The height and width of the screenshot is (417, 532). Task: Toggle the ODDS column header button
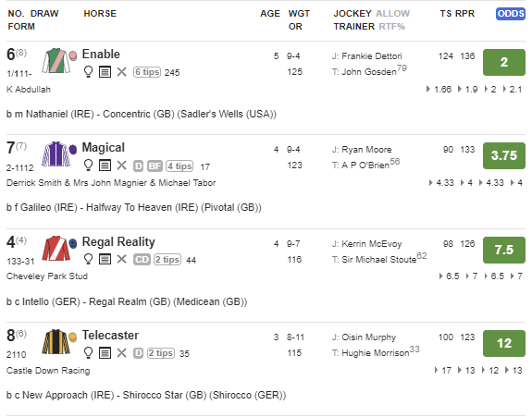[511, 14]
